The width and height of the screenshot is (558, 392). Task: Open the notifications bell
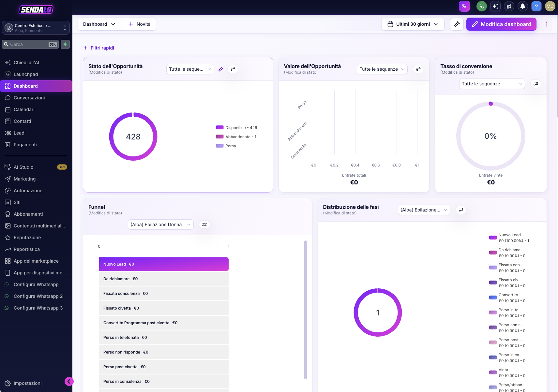pos(523,6)
